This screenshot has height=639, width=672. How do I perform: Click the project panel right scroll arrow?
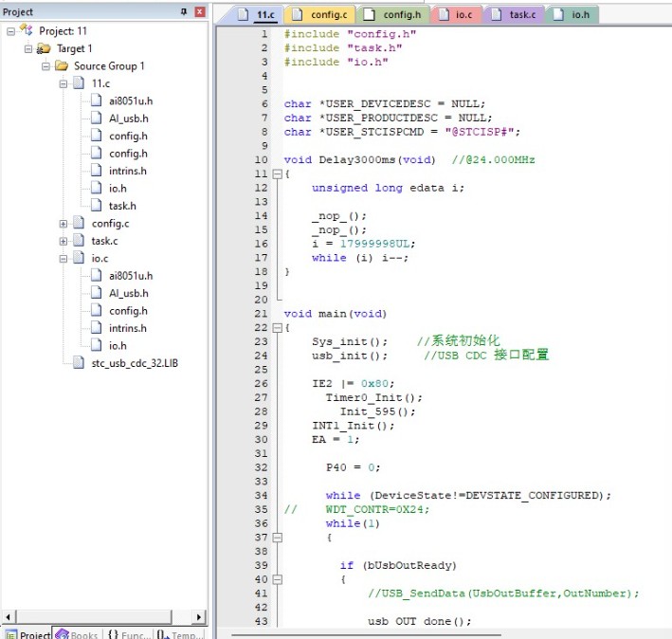coord(198,617)
